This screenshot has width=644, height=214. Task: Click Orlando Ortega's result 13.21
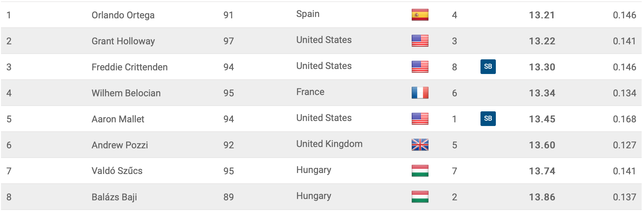click(x=542, y=15)
